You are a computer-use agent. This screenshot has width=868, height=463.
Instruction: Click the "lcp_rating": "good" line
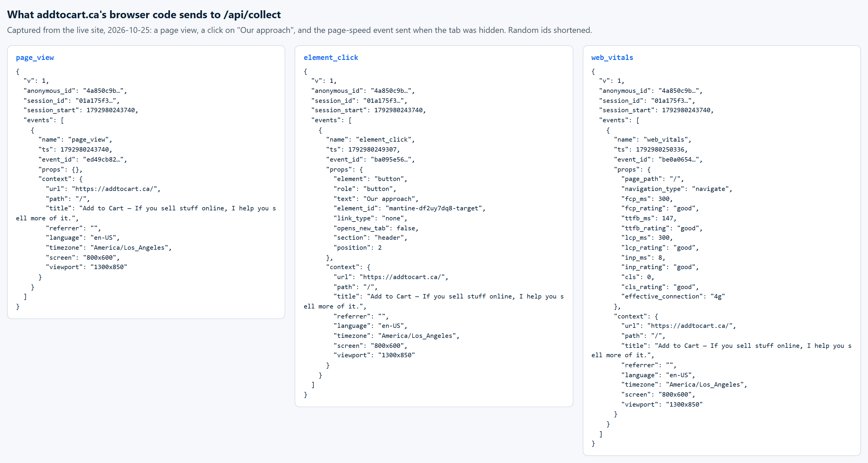tap(660, 247)
